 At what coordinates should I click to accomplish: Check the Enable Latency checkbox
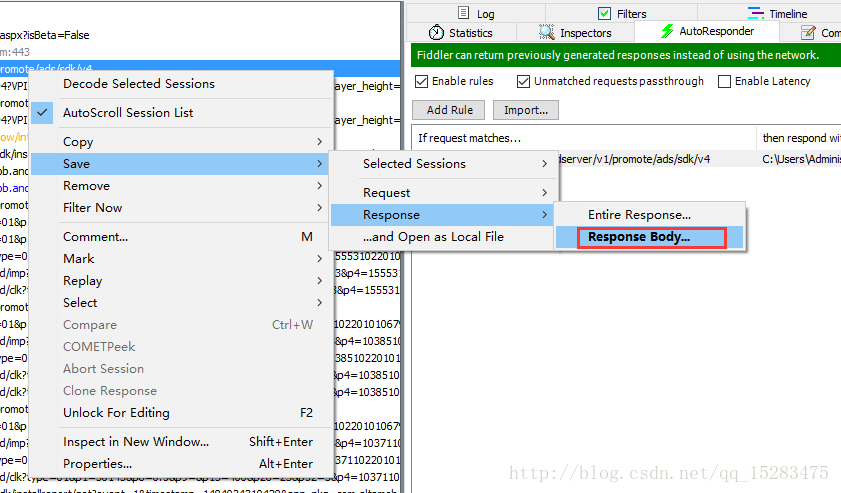[724, 82]
